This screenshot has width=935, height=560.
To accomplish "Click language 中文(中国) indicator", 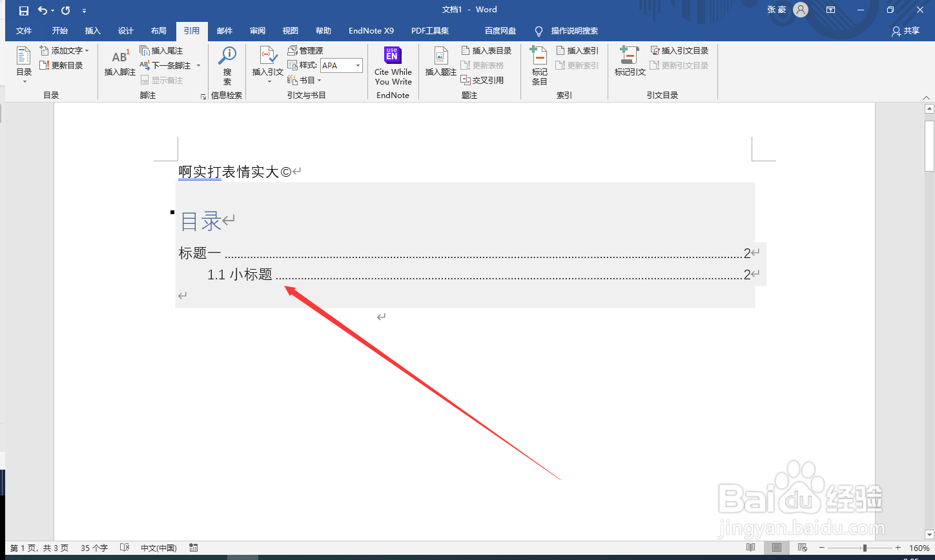I will (x=159, y=548).
